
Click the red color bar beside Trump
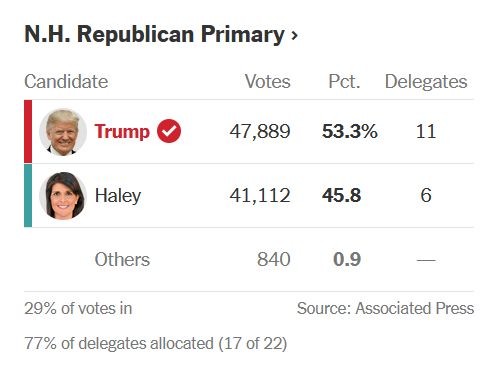click(x=28, y=132)
